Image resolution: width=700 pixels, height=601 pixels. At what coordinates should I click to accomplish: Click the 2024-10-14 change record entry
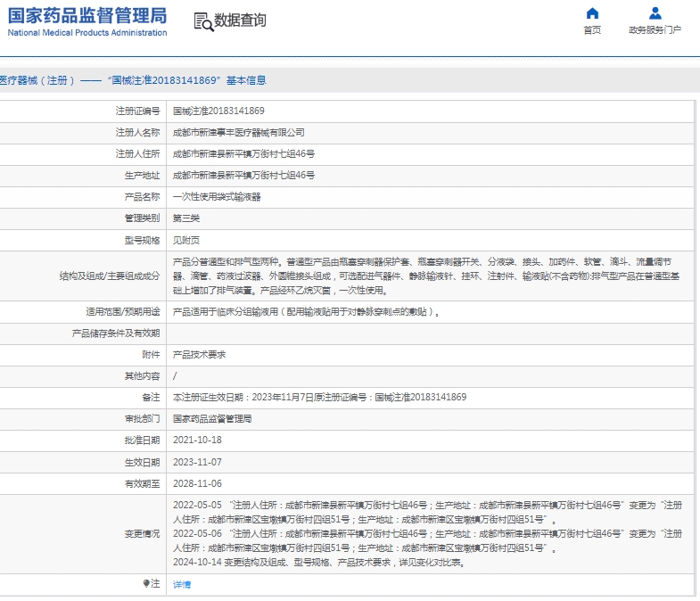point(319,562)
